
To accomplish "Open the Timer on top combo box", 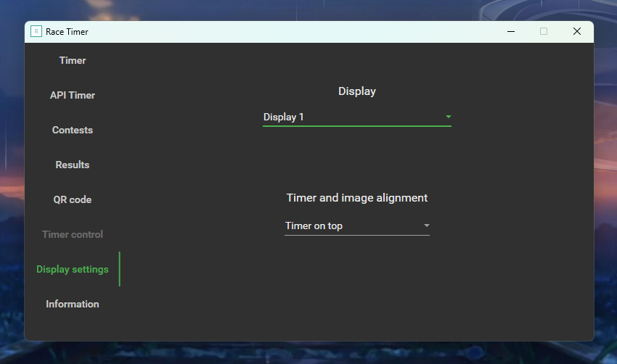I will (x=357, y=226).
